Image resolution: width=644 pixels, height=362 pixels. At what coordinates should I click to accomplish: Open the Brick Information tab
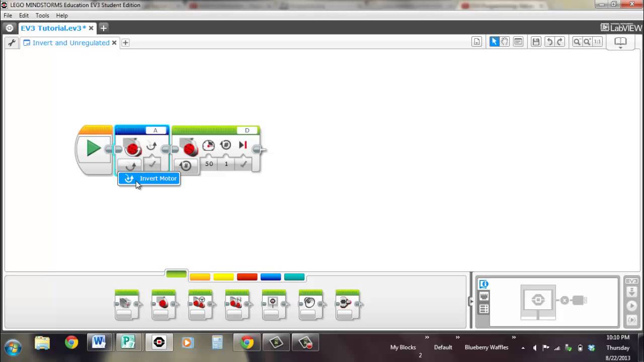(x=484, y=284)
